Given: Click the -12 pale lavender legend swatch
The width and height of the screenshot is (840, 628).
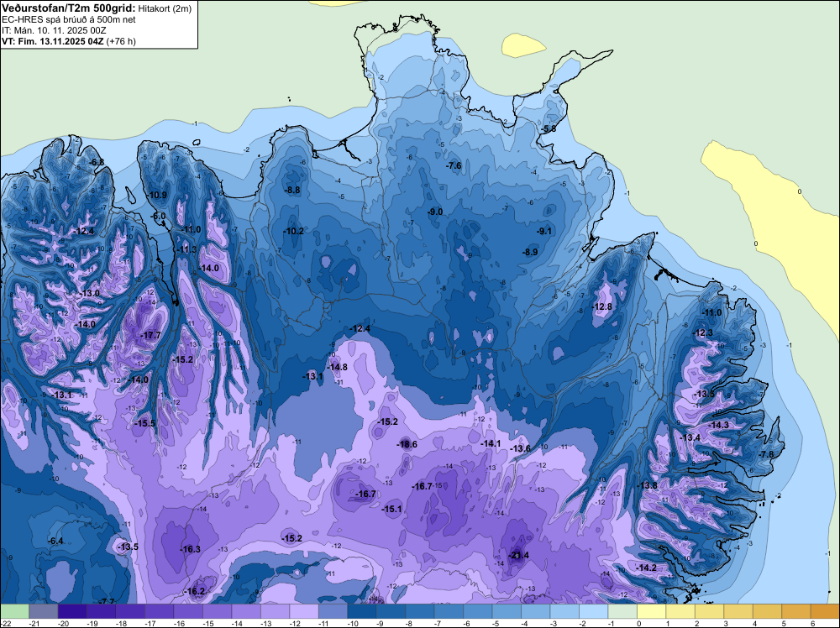Looking at the screenshot, I should point(304,611).
